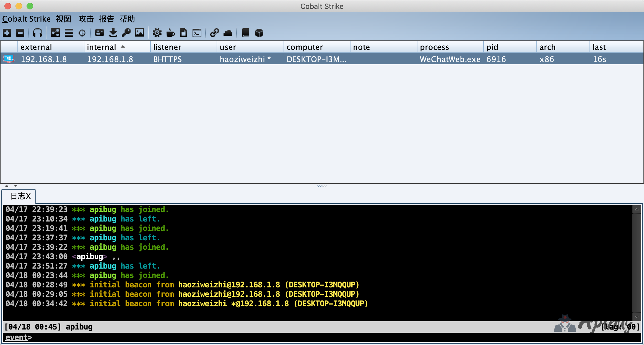The height and width of the screenshot is (345, 644).
Task: Click the chain link host file icon
Action: (214, 33)
